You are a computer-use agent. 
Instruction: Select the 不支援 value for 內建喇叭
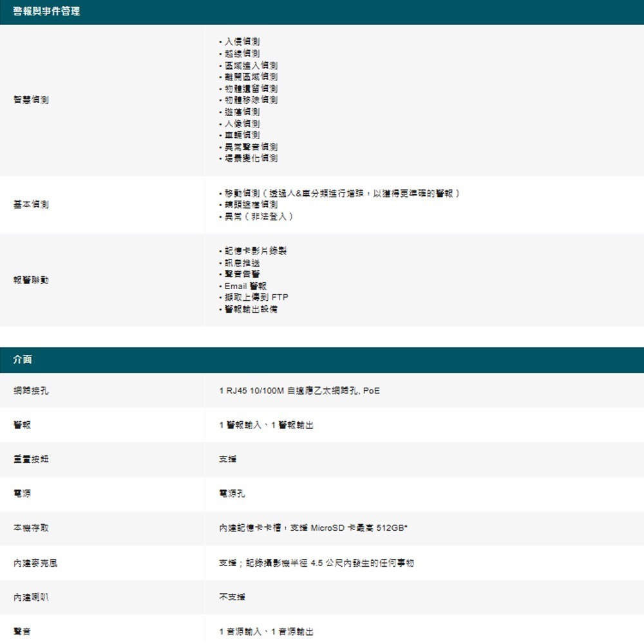pos(232,597)
